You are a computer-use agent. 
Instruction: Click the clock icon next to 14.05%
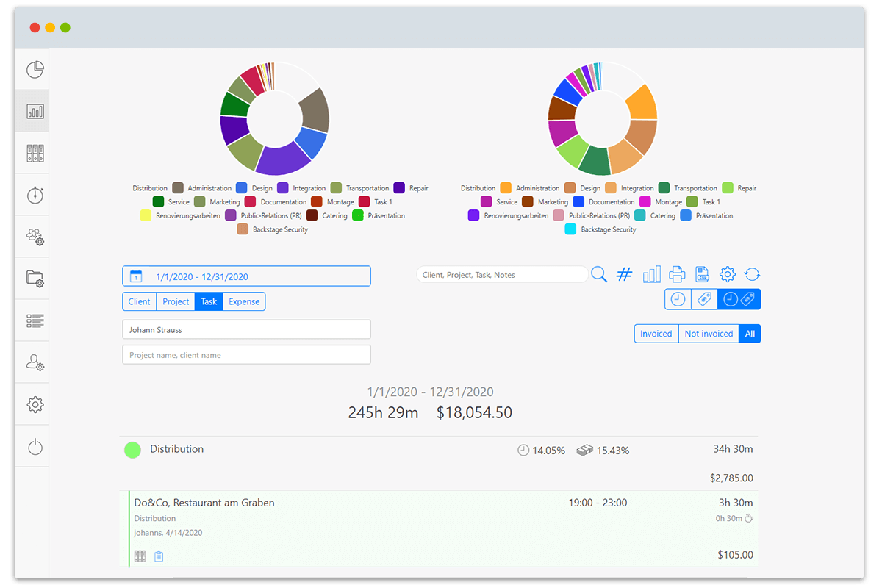click(523, 450)
